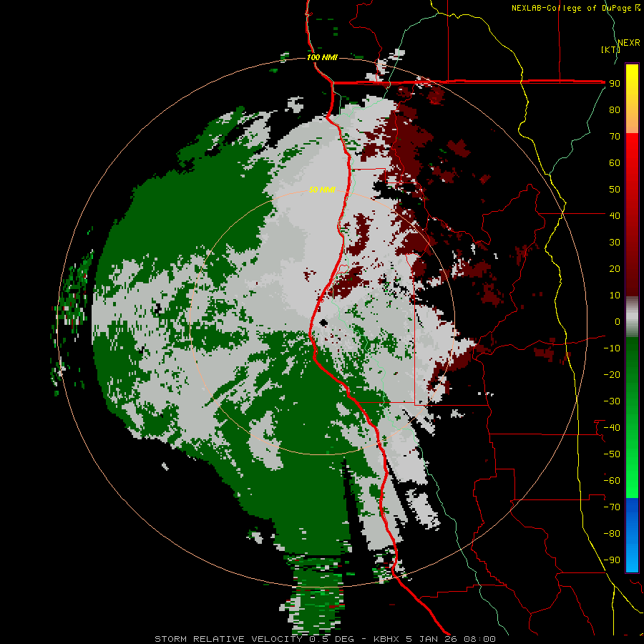Click the -90 value on the velocity scale

[612, 560]
